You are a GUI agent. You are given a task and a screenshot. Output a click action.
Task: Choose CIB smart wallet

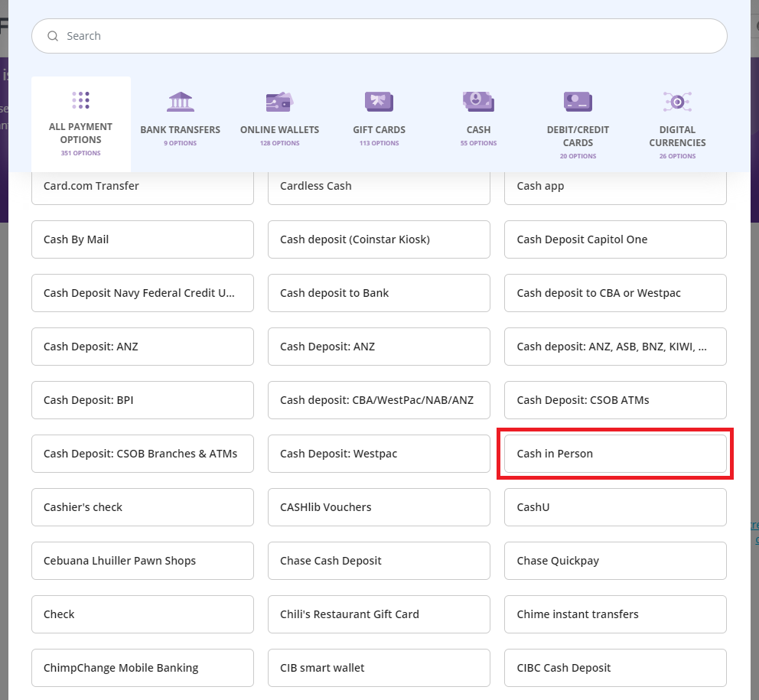pos(379,668)
